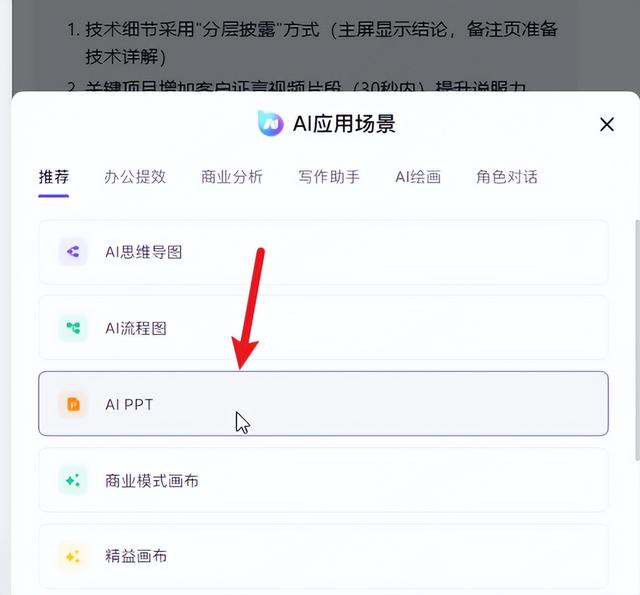Click the AI流程图 green flowchart icon
This screenshot has height=595, width=640.
tap(73, 327)
